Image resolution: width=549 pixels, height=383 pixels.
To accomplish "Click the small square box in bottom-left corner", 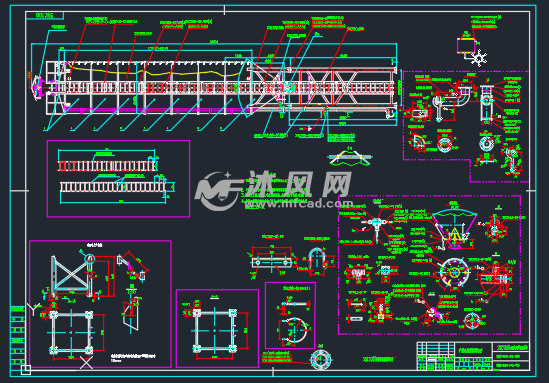I will (26, 370).
